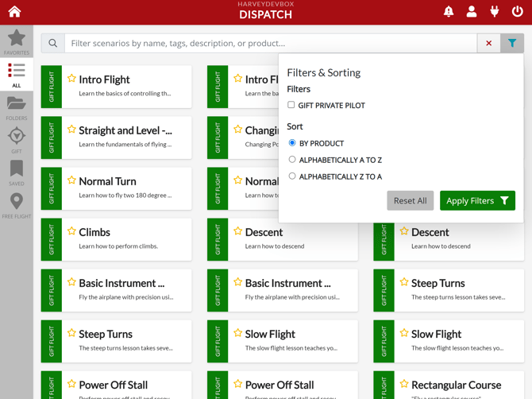Open the Climbs scenario title

94,232
